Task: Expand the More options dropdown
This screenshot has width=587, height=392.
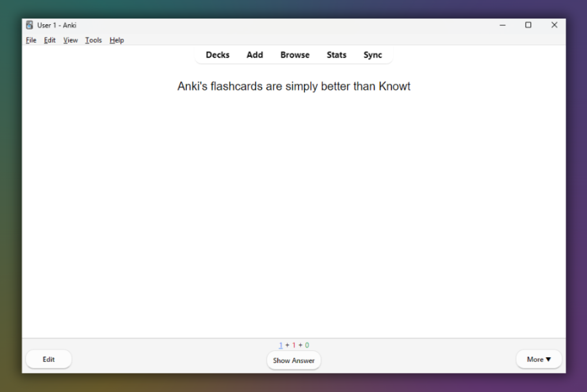Action: tap(538, 358)
